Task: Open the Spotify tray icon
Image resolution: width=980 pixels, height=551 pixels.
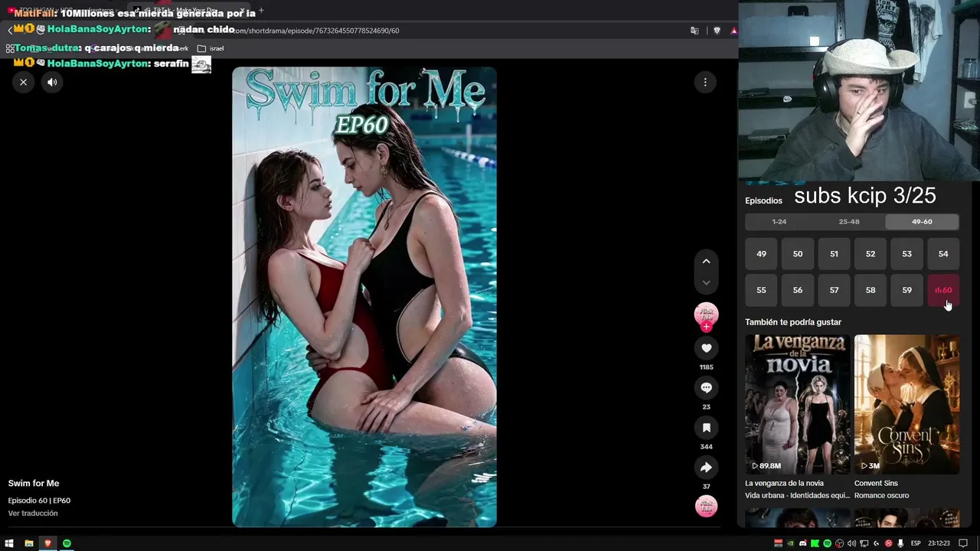Action: pyautogui.click(x=827, y=543)
